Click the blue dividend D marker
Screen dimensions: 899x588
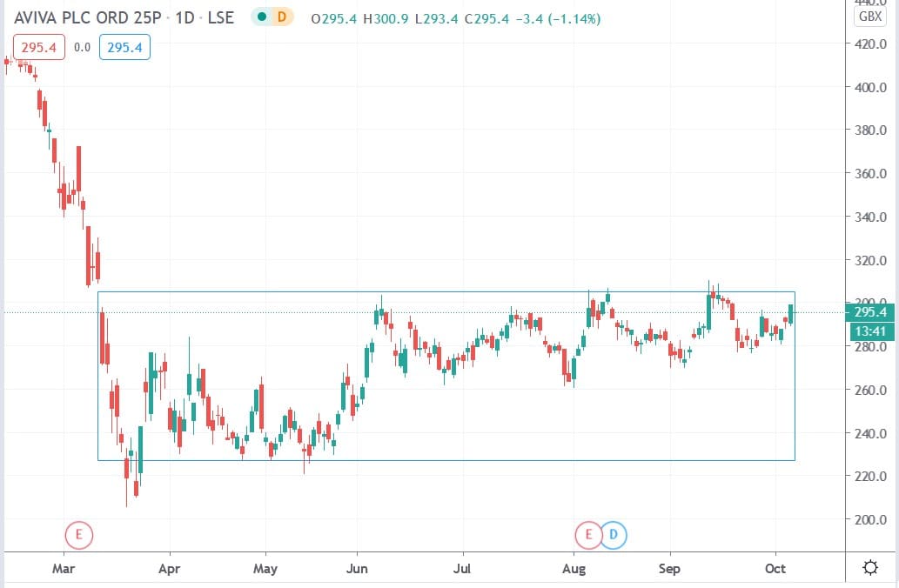coord(614,534)
